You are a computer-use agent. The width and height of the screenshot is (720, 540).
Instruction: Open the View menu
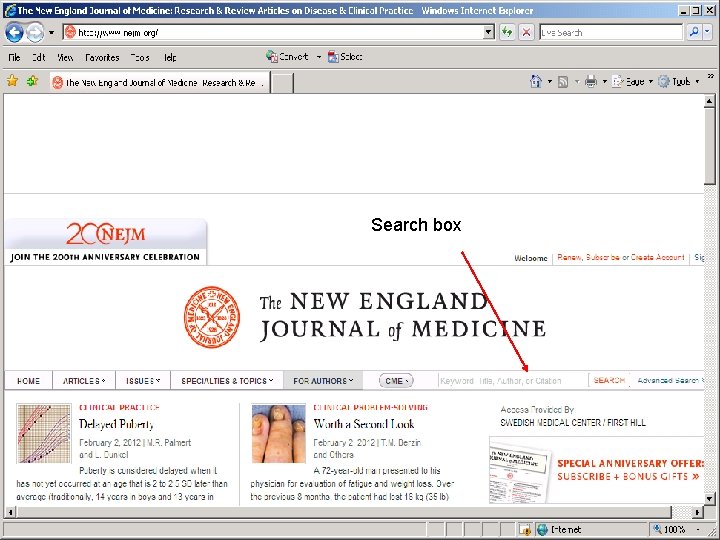(65, 57)
